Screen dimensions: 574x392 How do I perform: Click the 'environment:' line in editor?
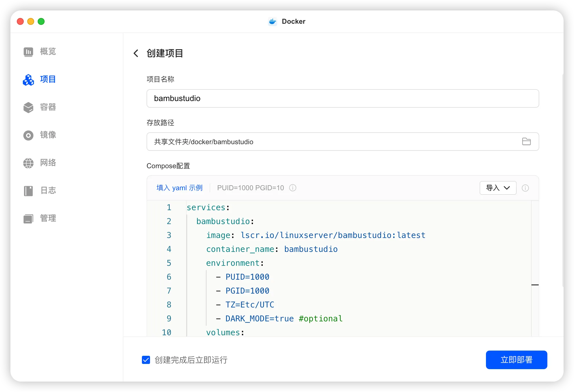click(235, 263)
